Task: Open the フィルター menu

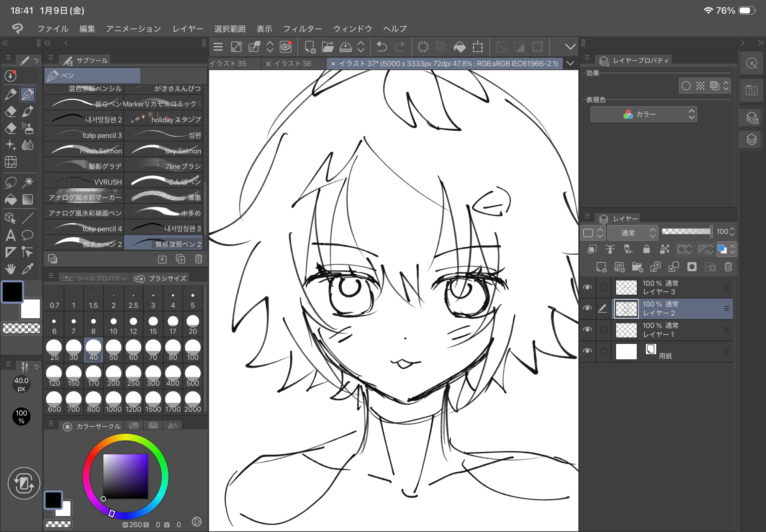Action: coord(302,29)
